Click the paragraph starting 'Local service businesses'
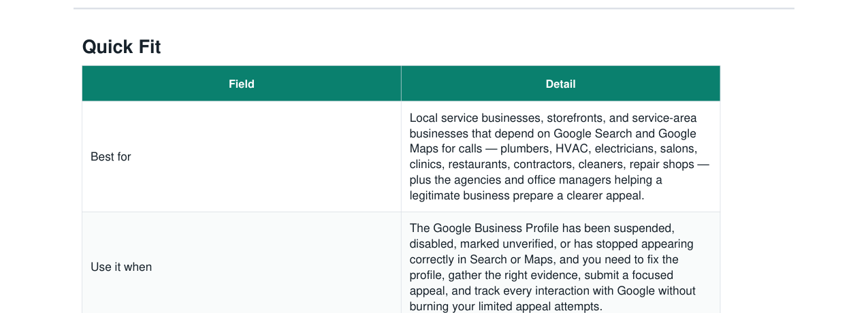868x313 pixels. [560, 156]
